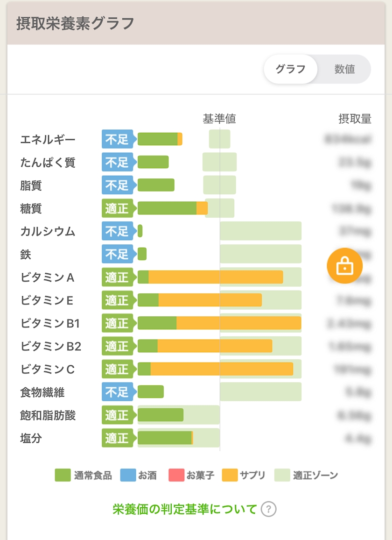Click the pale green 適正ゾーン legend swatch
This screenshot has height=540, width=392.
point(282,475)
